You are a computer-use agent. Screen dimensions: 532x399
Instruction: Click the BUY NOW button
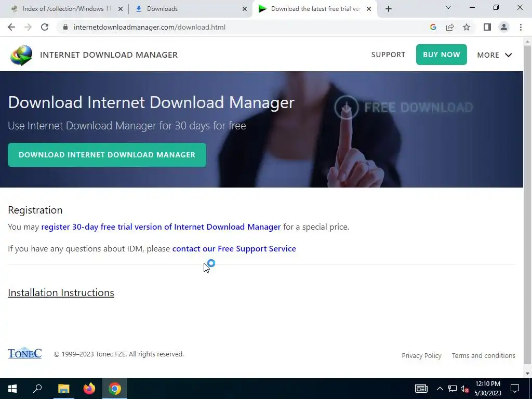click(442, 55)
